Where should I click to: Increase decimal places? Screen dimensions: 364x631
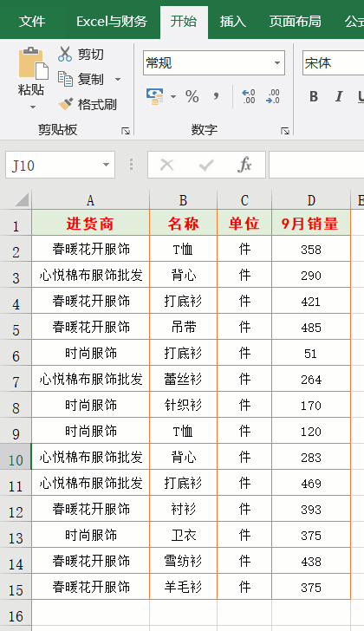tap(249, 96)
